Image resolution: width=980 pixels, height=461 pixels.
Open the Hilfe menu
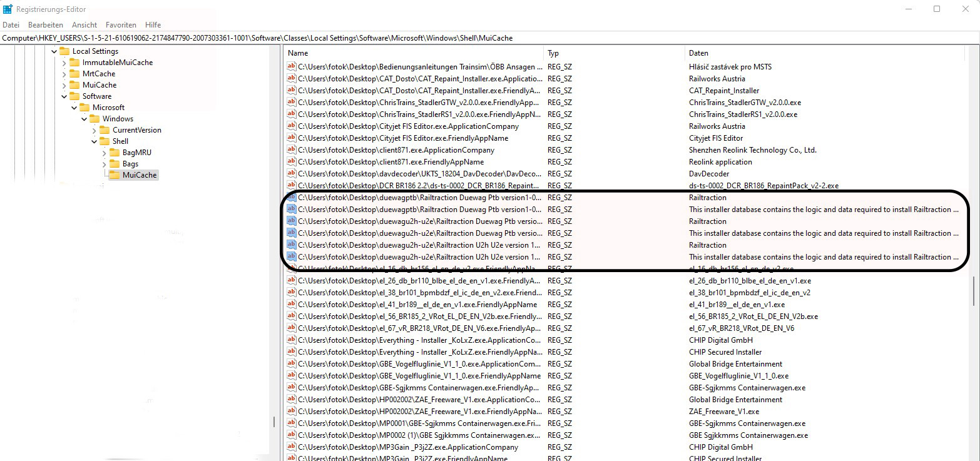[153, 25]
